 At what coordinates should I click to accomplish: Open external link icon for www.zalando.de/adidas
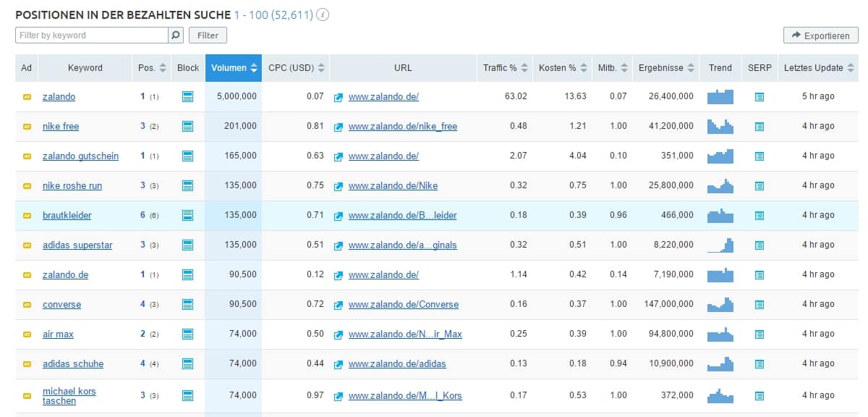tap(338, 364)
